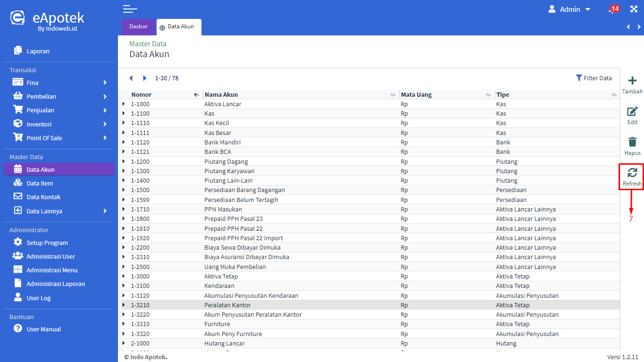Toggle fullscreen using the expand icon
Image resolution: width=644 pixels, height=362 pixels.
(634, 9)
